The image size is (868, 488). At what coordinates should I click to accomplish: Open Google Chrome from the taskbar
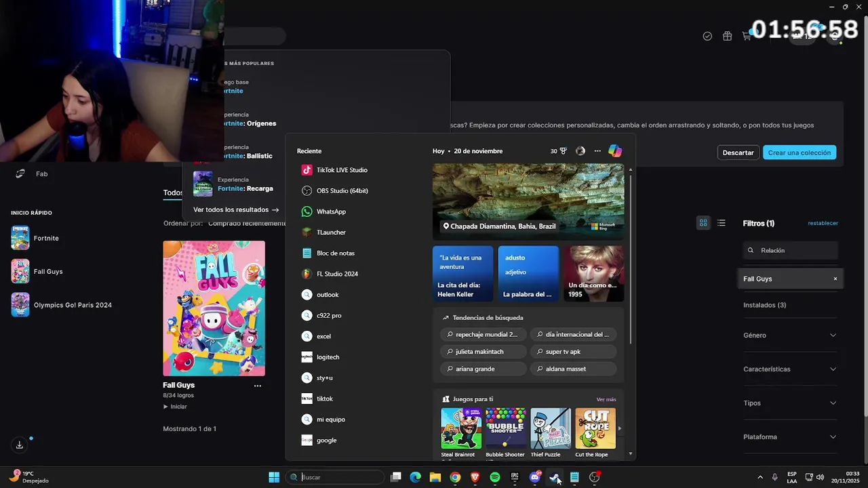pos(455,477)
